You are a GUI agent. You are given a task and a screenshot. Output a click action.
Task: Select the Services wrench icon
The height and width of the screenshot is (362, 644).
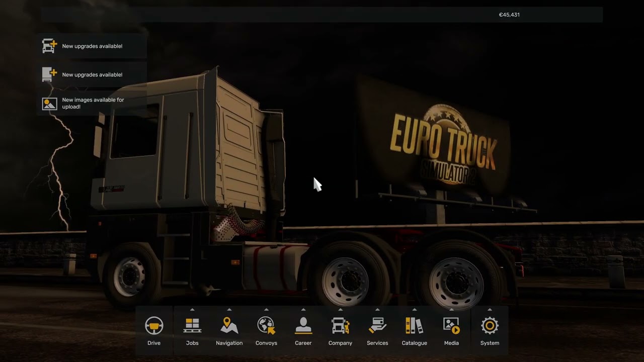point(377,326)
